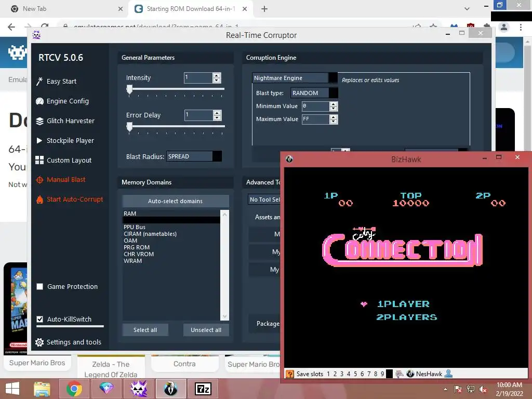Click Auto-select domains button

click(176, 201)
